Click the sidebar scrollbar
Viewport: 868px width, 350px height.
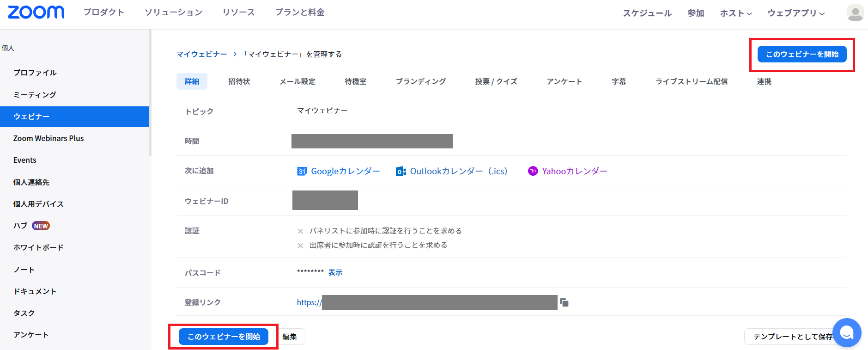pyautogui.click(x=150, y=92)
